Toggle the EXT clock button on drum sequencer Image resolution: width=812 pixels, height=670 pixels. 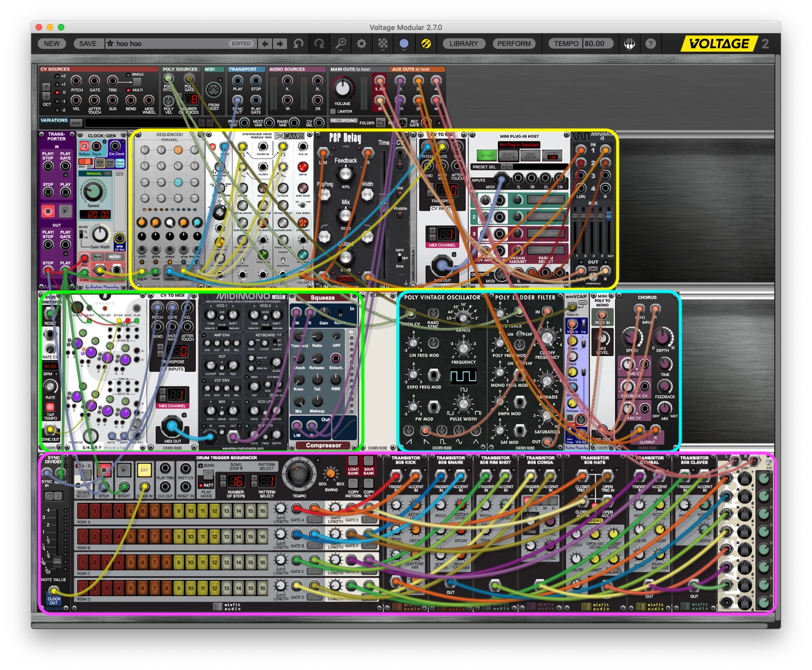[144, 470]
